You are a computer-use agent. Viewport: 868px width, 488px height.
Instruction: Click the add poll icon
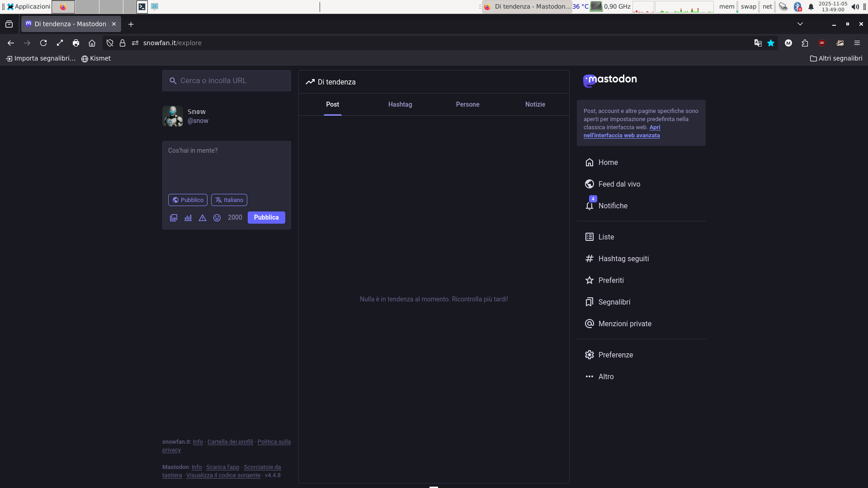188,218
